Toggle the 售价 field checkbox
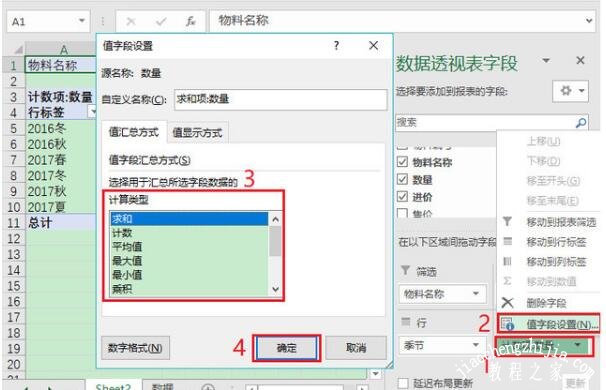Screen dimensions: 606x390 pos(402,213)
